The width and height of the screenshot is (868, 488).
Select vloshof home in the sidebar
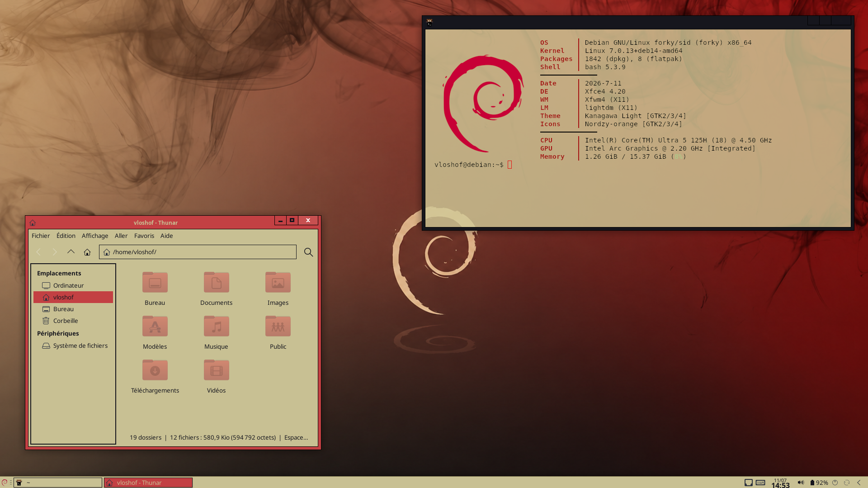[73, 297]
